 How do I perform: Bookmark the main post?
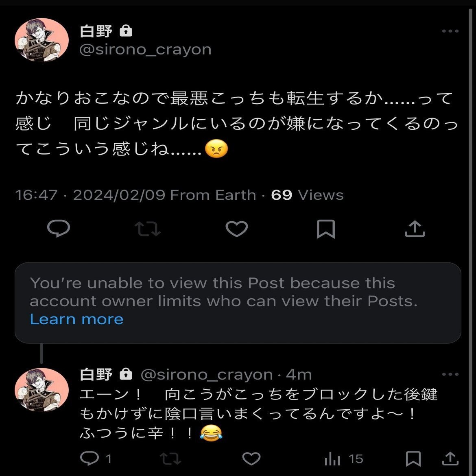click(x=326, y=229)
